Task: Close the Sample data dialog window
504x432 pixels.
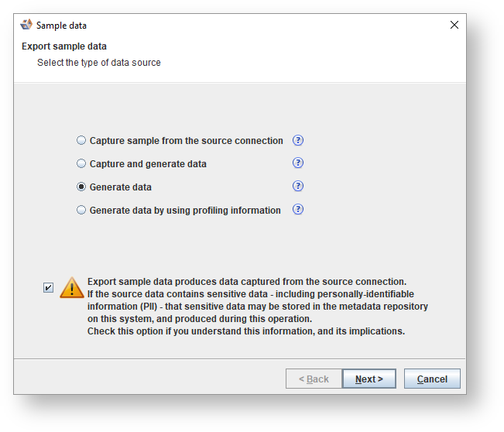Action: coord(454,25)
